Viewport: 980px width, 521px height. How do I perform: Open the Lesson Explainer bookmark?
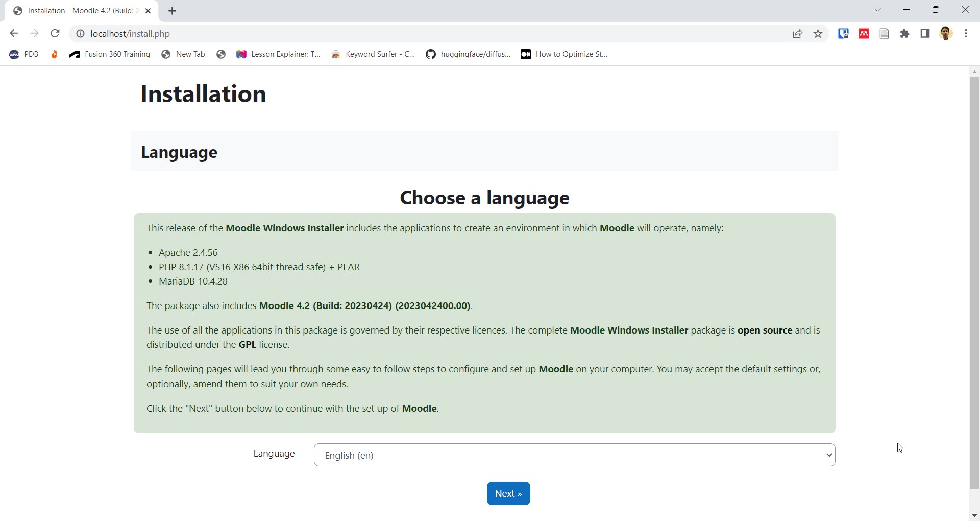pyautogui.click(x=279, y=54)
